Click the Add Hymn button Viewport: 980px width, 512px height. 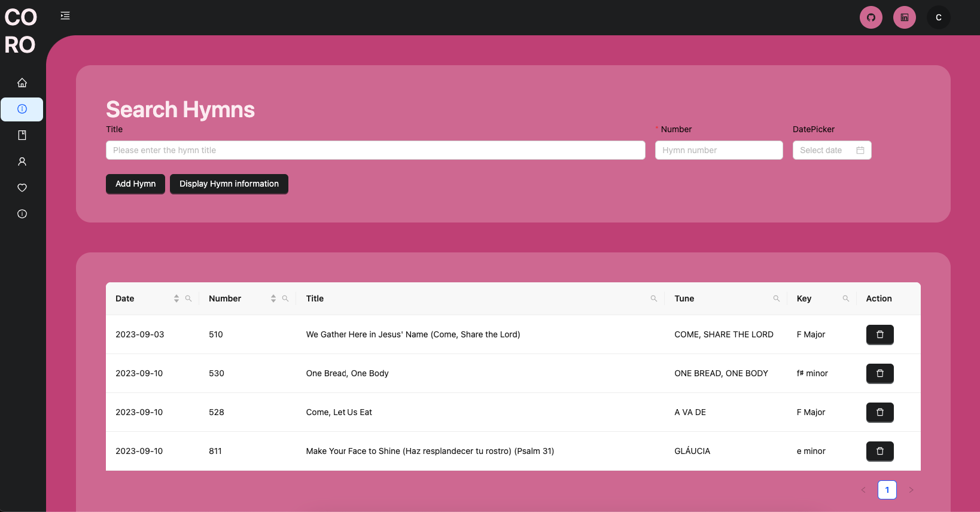click(135, 184)
